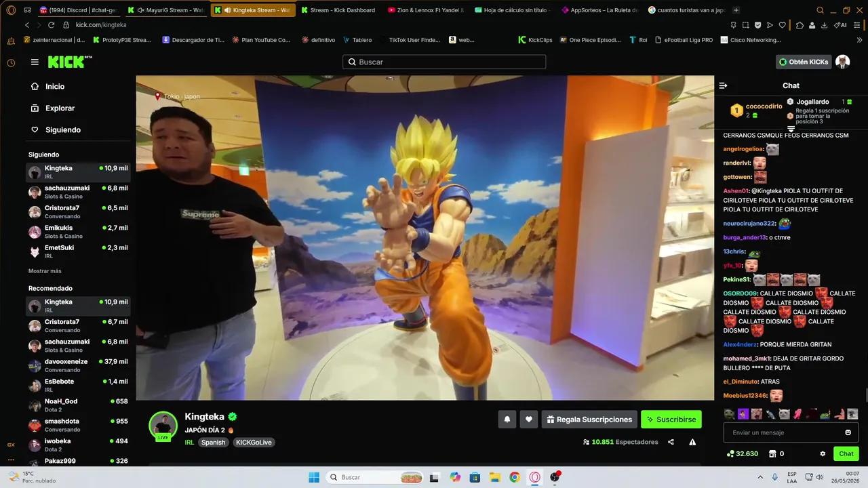
Task: Click the Obtén KICKs button
Action: (804, 62)
